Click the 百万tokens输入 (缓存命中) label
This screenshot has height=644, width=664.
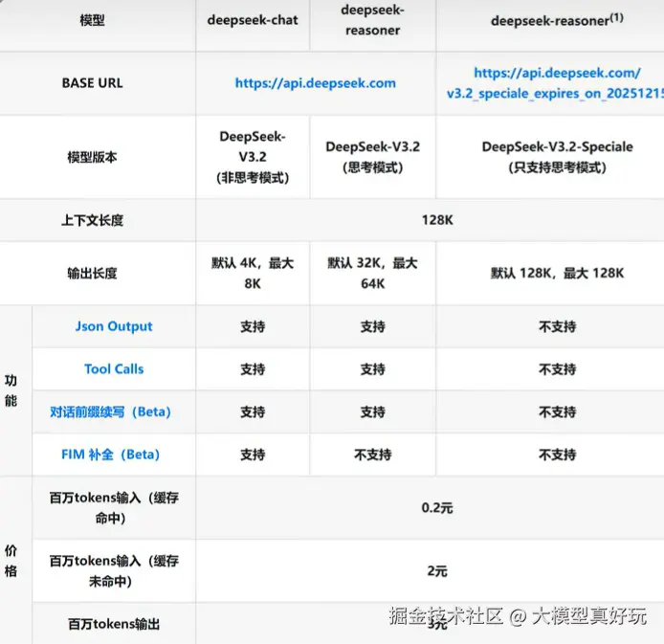click(114, 508)
